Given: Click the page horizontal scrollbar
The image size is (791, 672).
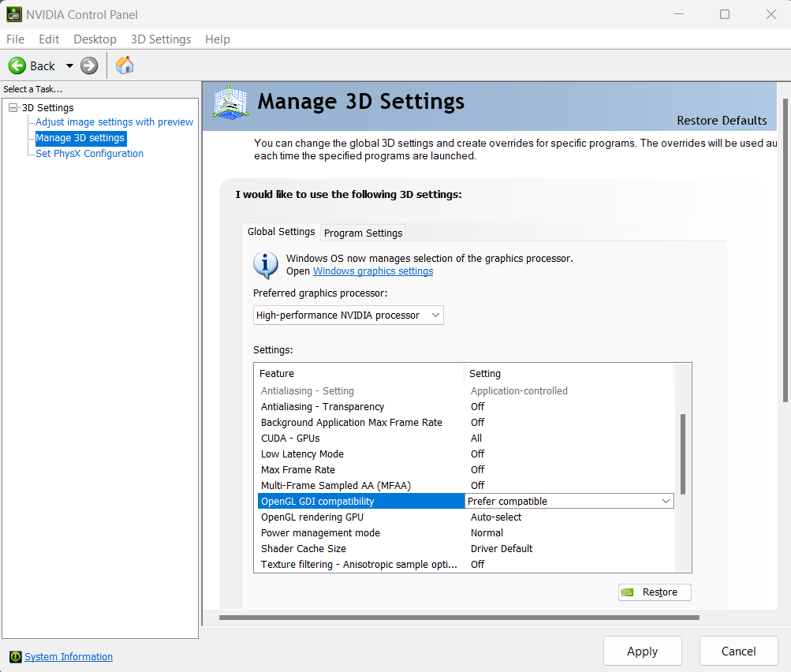Looking at the screenshot, I should 459,618.
